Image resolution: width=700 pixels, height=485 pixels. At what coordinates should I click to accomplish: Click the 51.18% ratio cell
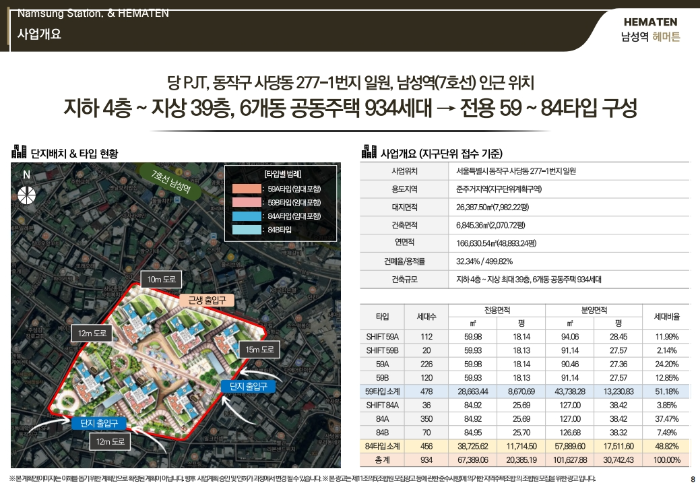667,392
